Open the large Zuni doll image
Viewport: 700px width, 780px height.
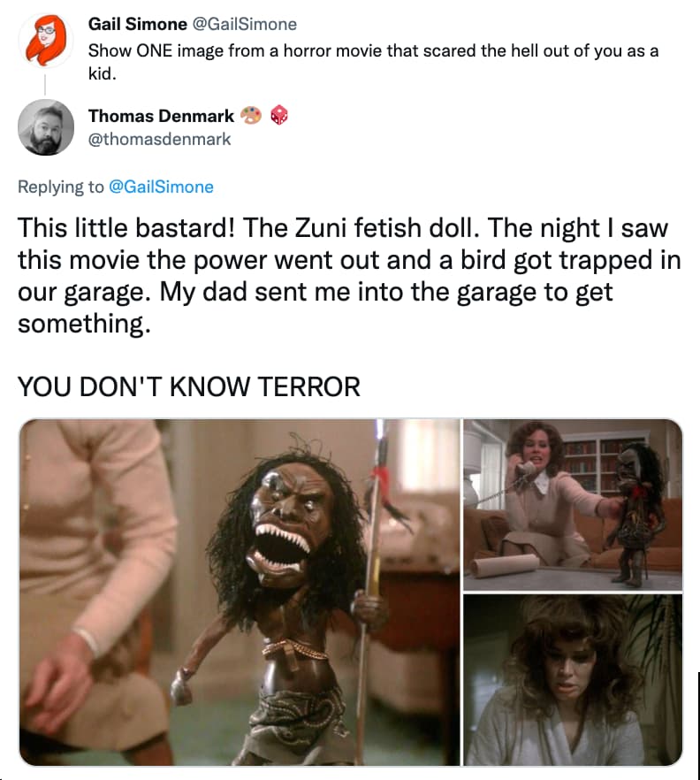(240, 592)
